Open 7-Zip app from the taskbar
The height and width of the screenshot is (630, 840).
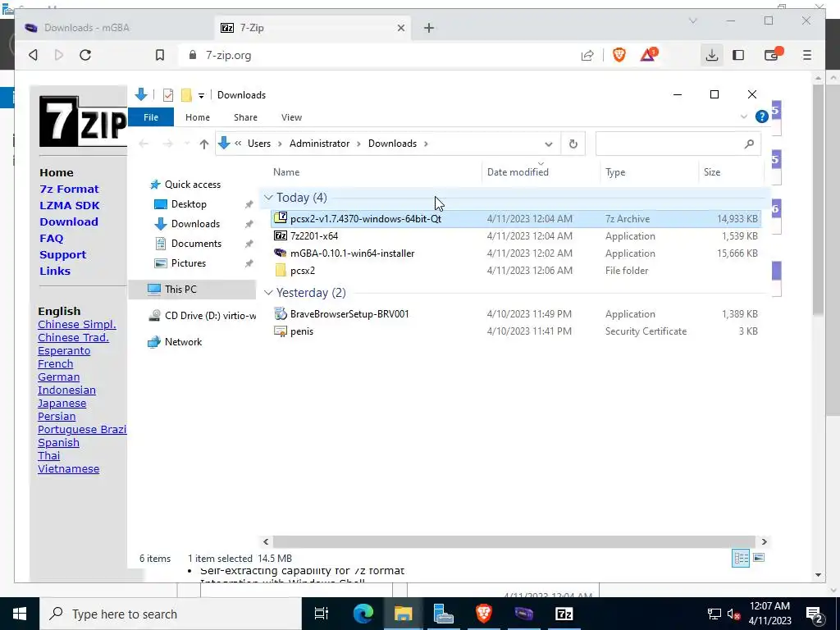coord(564,614)
